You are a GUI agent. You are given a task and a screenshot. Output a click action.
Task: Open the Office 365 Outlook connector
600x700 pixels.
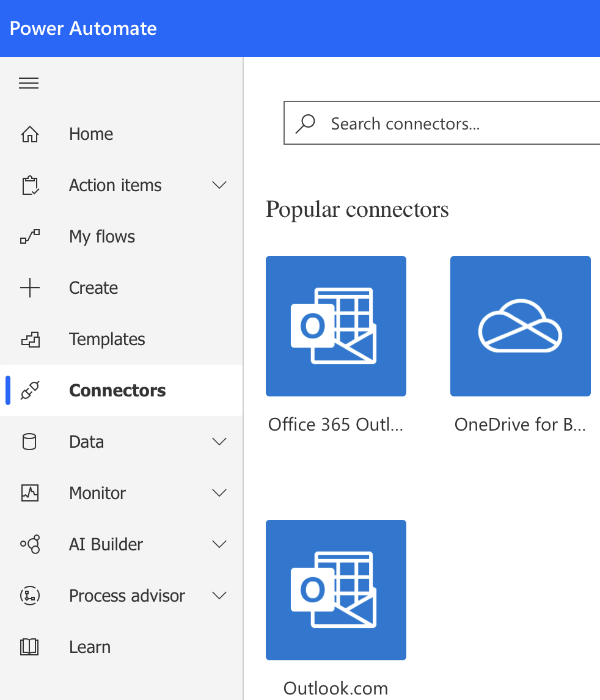pyautogui.click(x=335, y=326)
